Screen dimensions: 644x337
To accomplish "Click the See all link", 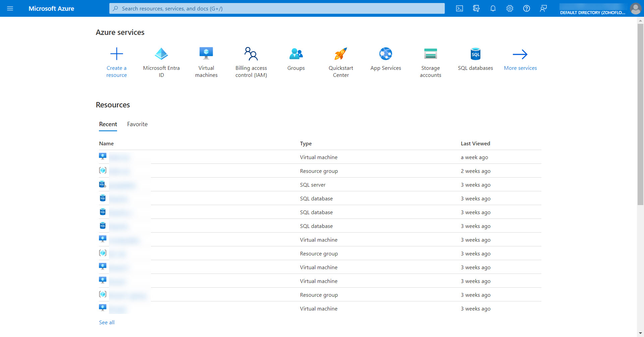I will (x=107, y=322).
